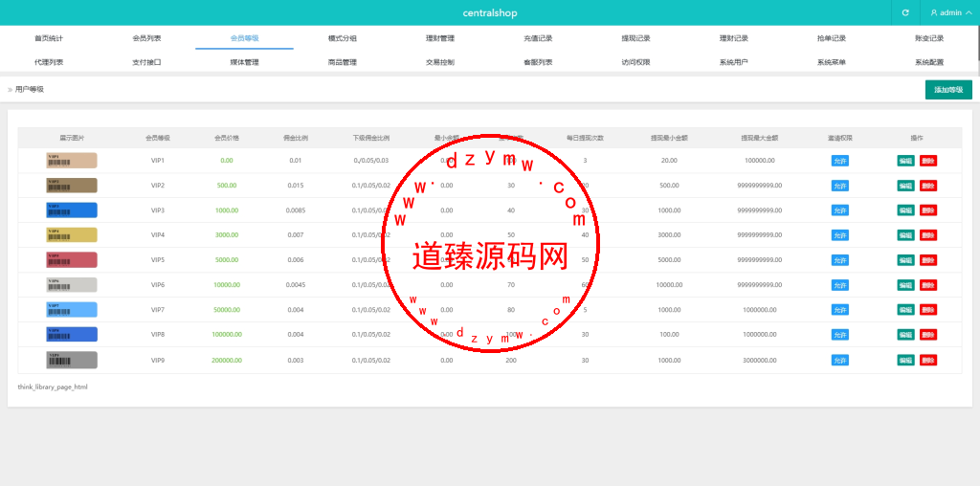Delete the VIP1 level with 删除
Viewport: 980px width, 486px height.
pos(928,161)
